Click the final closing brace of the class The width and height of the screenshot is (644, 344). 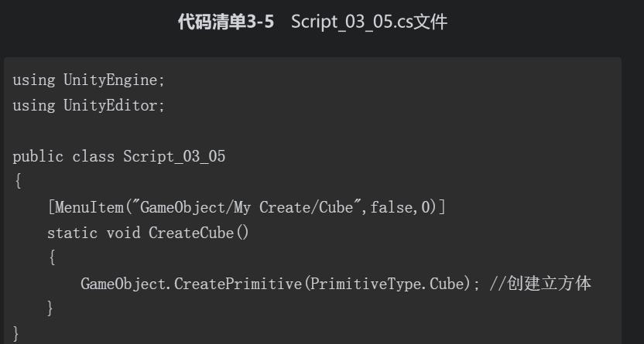pos(16,333)
